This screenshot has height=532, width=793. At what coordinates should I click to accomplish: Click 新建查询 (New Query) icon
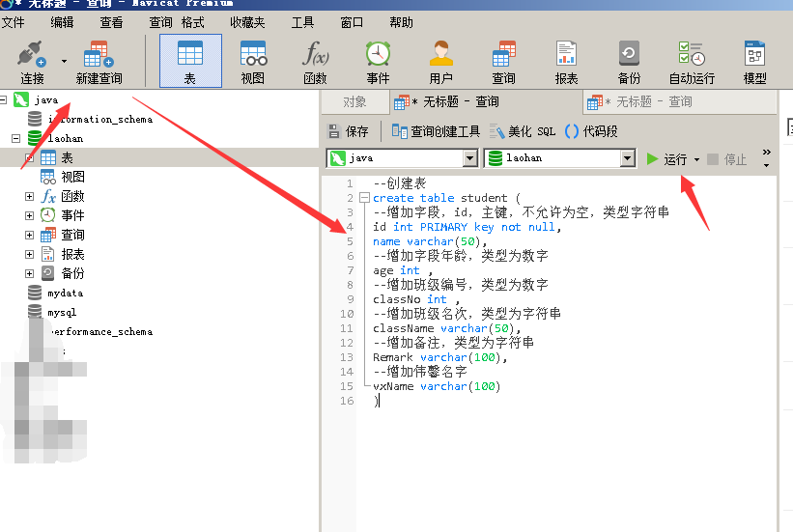[x=99, y=63]
